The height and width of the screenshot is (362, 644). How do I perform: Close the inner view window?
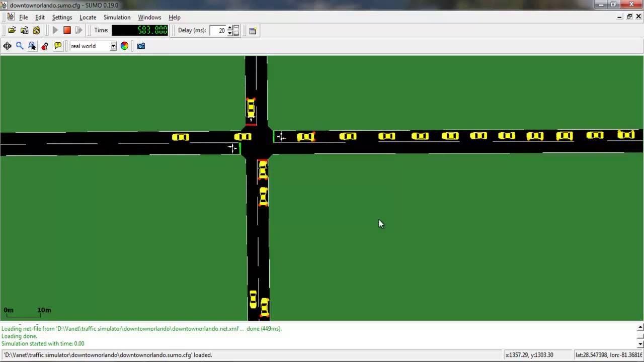coord(638,17)
